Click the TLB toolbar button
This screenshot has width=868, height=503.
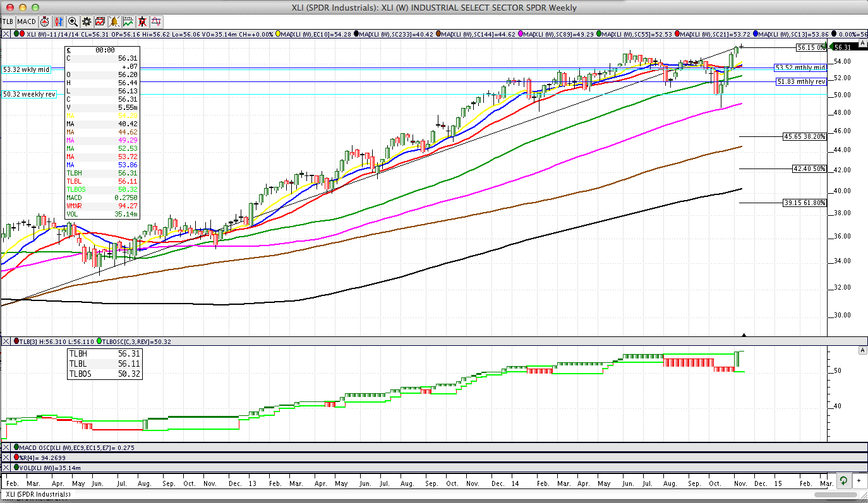tap(8, 21)
